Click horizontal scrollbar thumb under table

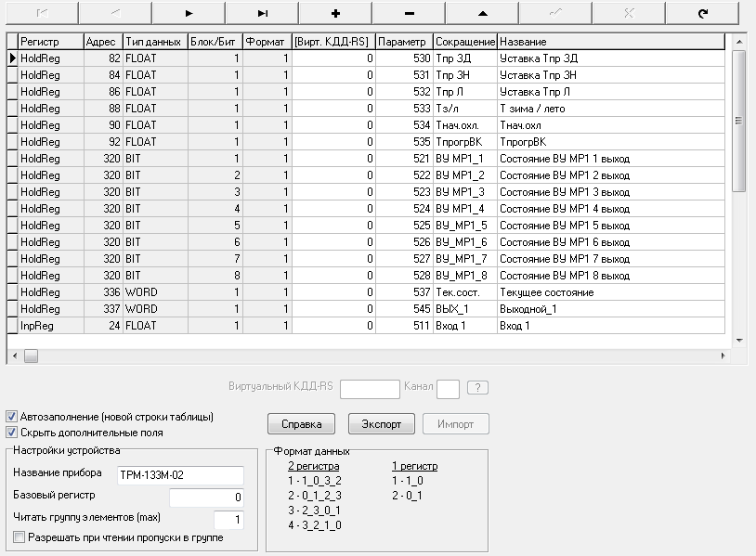pos(31,356)
